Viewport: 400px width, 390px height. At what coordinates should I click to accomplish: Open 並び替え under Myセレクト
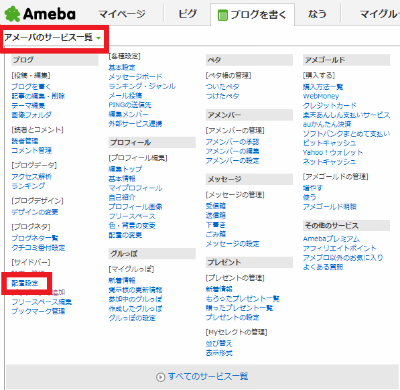pyautogui.click(x=219, y=343)
